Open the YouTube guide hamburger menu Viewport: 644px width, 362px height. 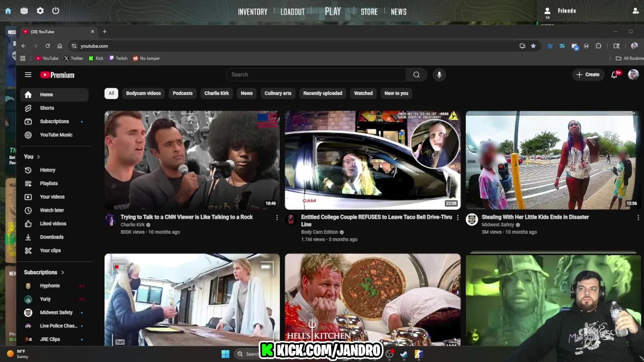pyautogui.click(x=28, y=75)
